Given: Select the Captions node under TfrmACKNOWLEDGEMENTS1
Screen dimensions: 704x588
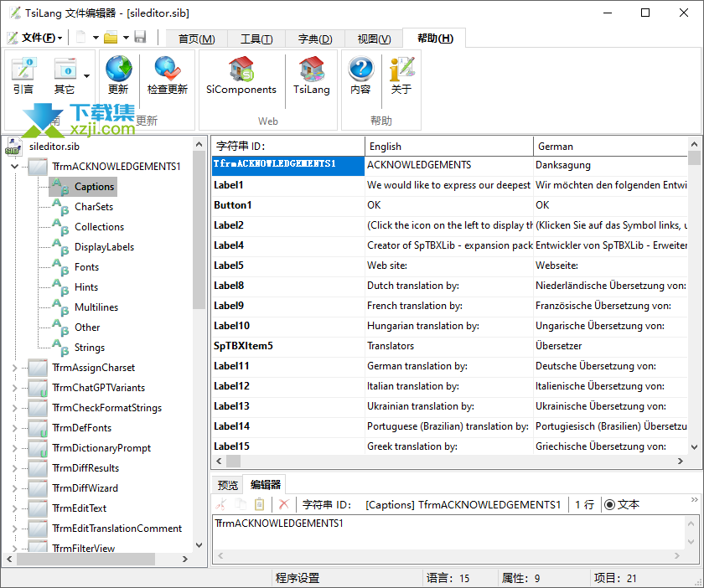Looking at the screenshot, I should click(x=92, y=186).
